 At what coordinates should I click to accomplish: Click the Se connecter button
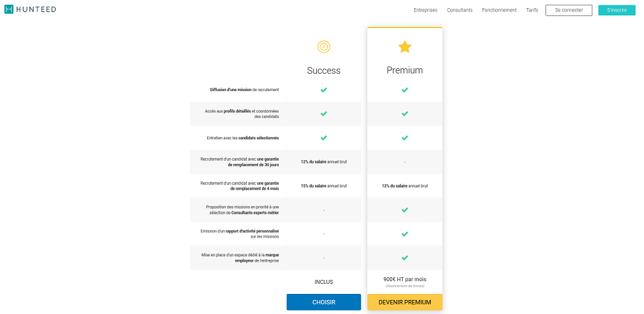click(x=569, y=10)
